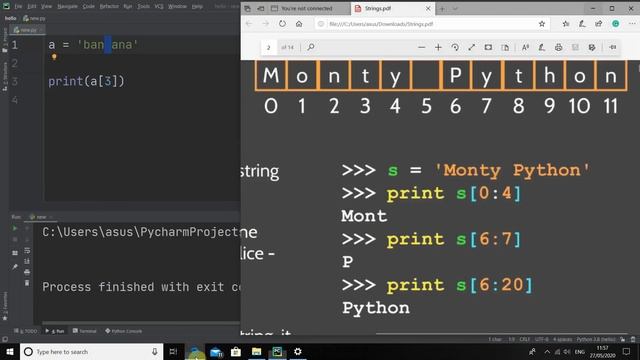Screen dimensions: 640x360
Task: Open the VCS menu in PyCharm
Action: 159,7
